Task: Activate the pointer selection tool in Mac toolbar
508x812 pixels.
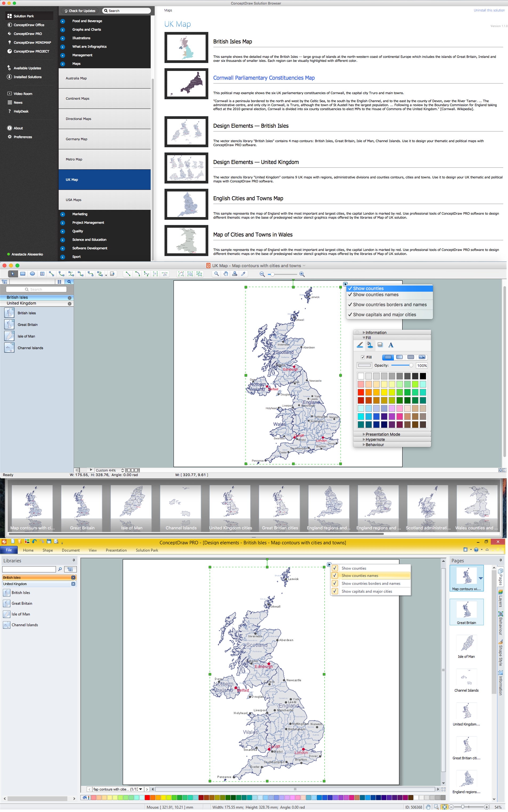Action: 13,274
